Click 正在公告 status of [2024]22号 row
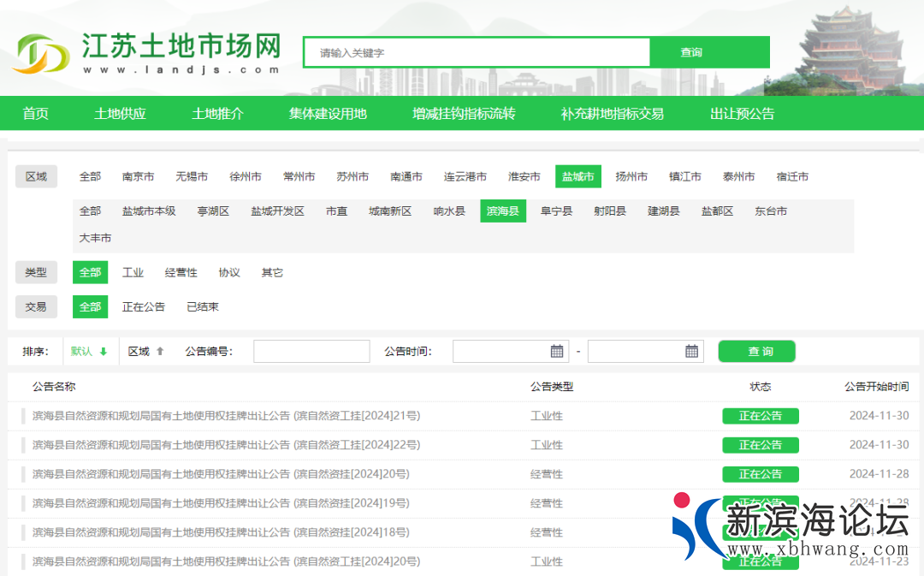 point(760,445)
